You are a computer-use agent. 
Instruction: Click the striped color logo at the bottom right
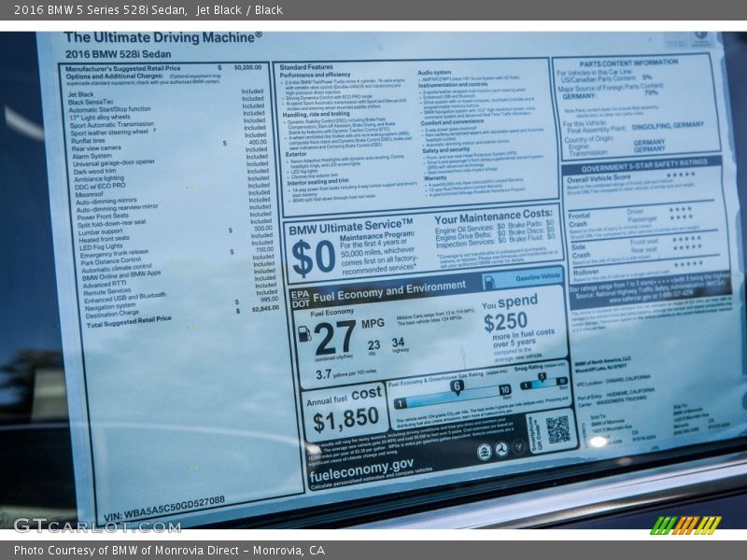click(x=685, y=525)
